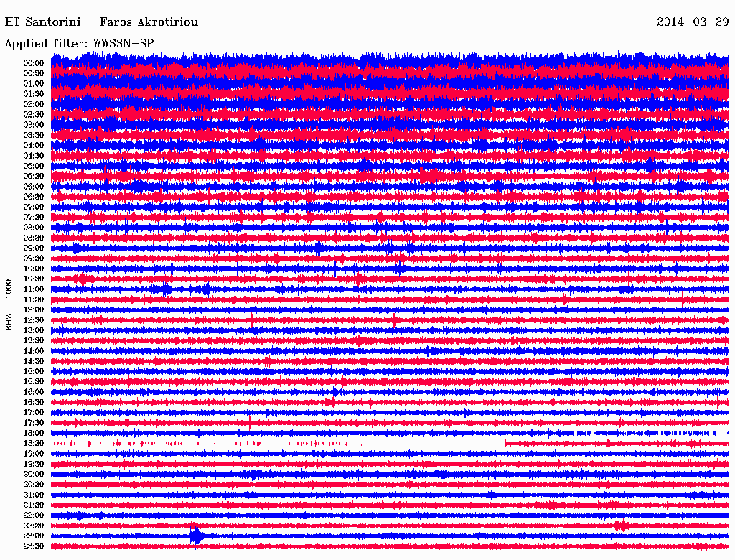Select the 07:00 time label
Image resolution: width=735 pixels, height=560 pixels.
[x=33, y=207]
